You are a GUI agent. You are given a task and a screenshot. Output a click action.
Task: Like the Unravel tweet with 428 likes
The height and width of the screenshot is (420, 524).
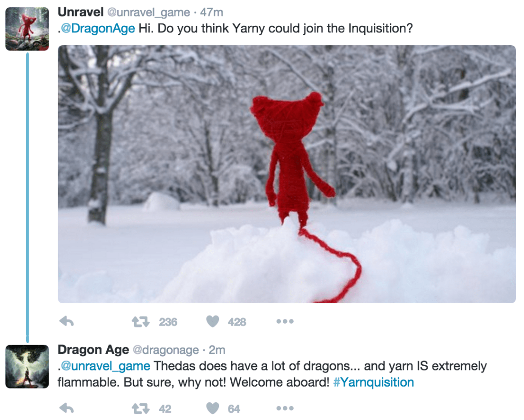coord(213,321)
